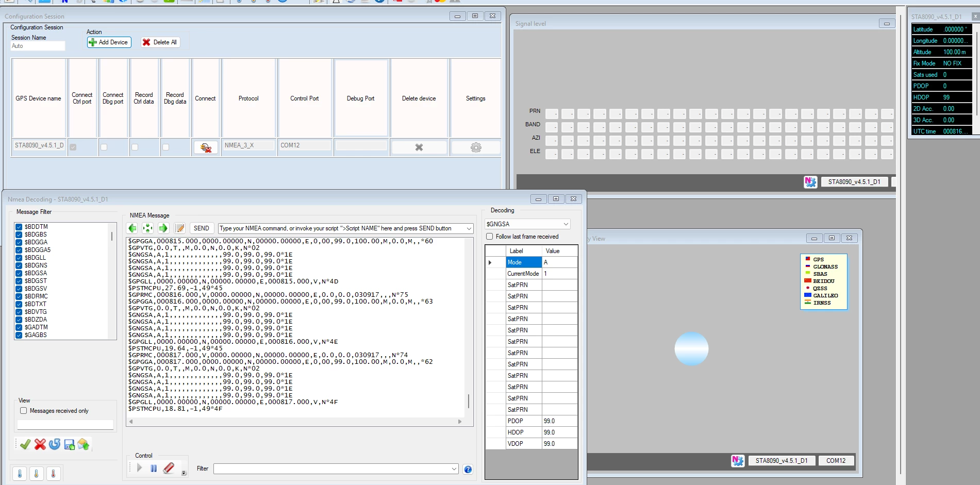Click the Fix Mode NO FIX row
This screenshot has width=980, height=485.
pos(941,63)
